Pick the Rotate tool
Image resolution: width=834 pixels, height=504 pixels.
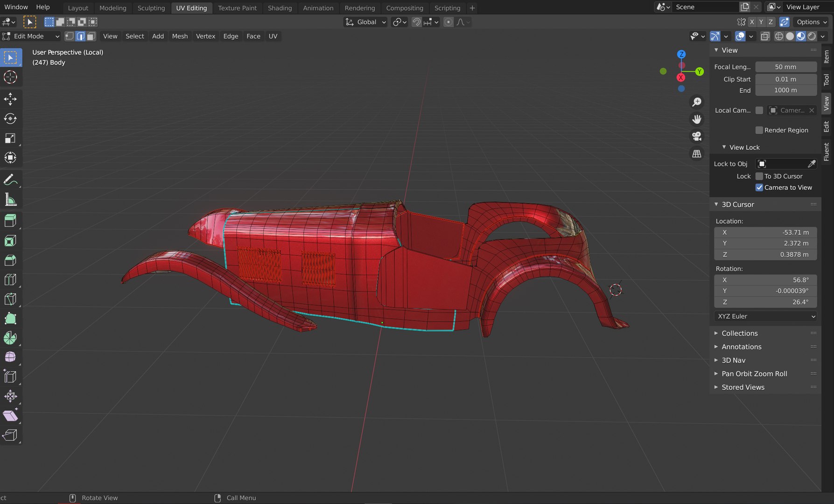pyautogui.click(x=10, y=119)
